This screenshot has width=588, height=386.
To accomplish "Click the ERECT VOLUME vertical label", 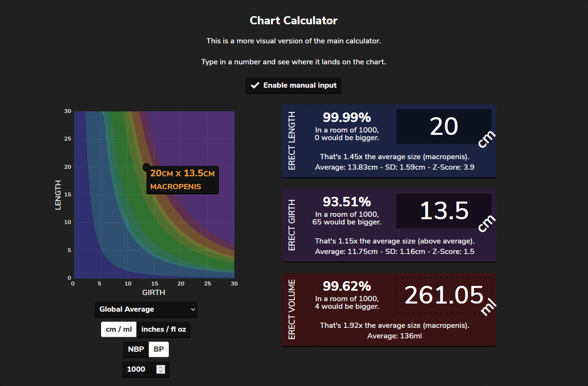I will pyautogui.click(x=292, y=310).
